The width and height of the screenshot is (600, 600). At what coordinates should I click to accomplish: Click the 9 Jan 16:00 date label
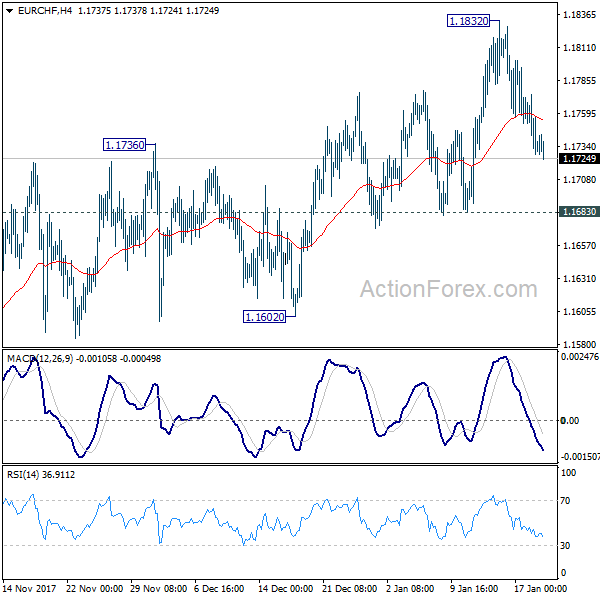click(474, 589)
